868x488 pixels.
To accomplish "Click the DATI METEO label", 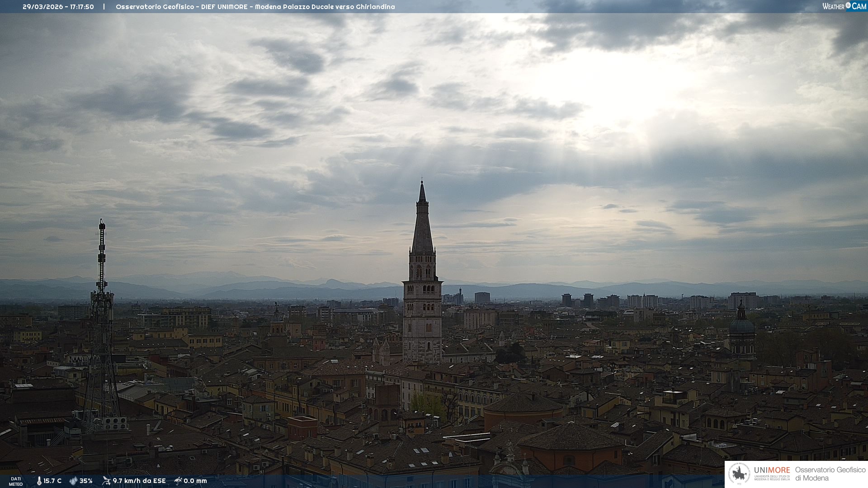I will tap(16, 481).
